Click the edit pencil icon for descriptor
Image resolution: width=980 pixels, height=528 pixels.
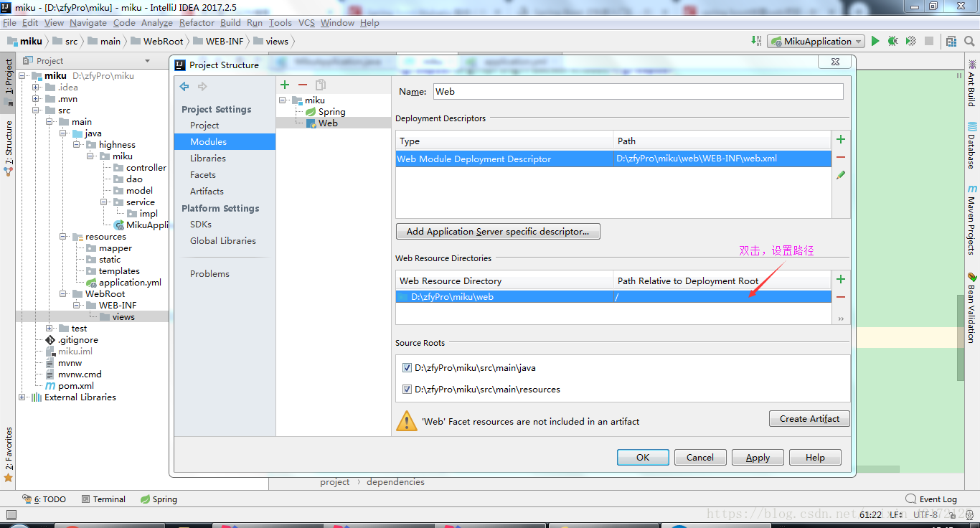pos(841,175)
